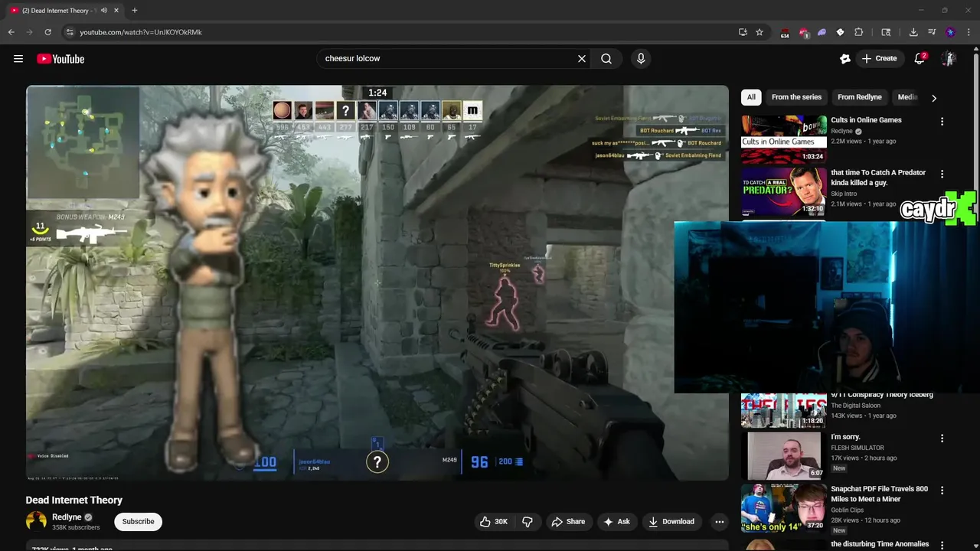Download the video
980x551 pixels.
click(x=671, y=521)
